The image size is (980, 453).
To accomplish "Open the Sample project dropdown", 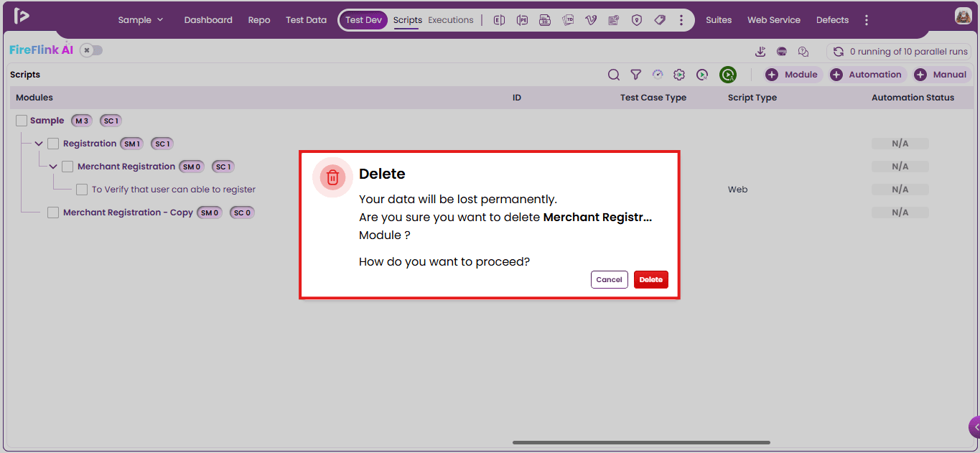I will click(141, 20).
